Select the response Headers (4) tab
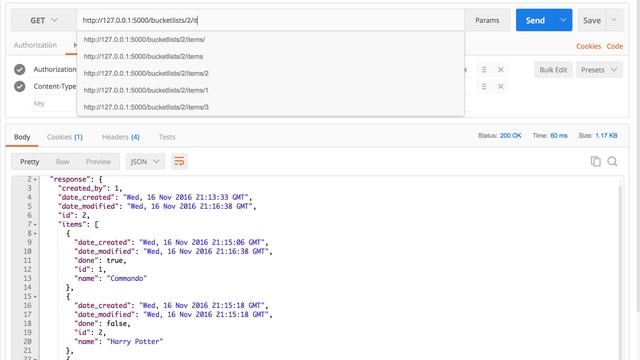Screen dimensions: 640x360 click(x=120, y=137)
